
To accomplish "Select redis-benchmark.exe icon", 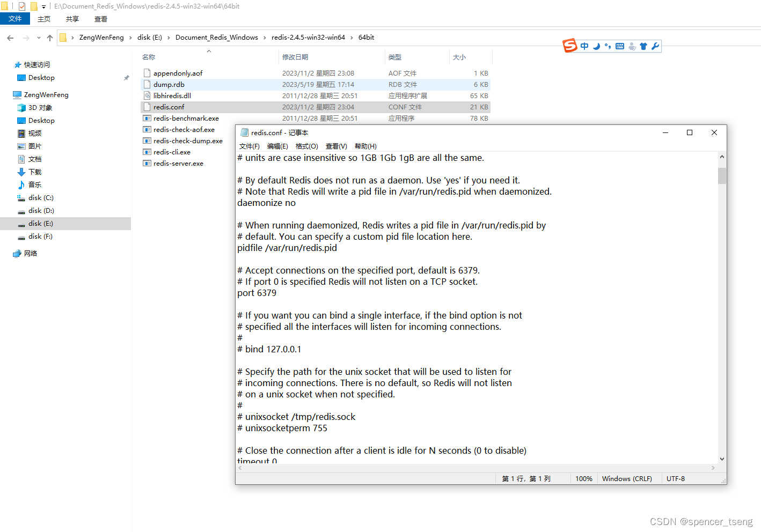I will coord(147,118).
